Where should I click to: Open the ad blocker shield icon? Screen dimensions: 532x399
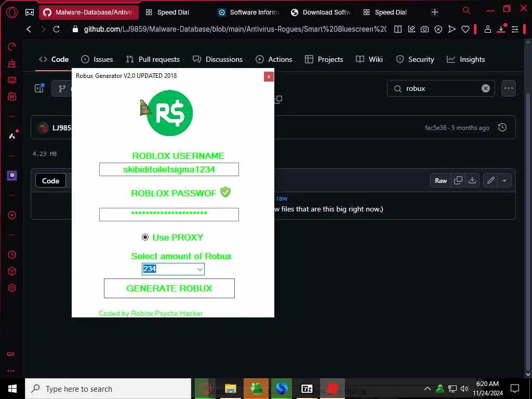tap(438, 29)
